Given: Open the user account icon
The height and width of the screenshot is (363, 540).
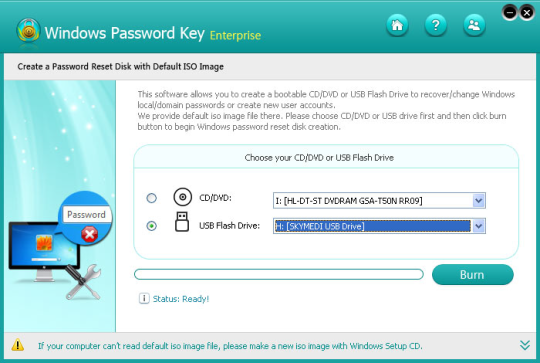Looking at the screenshot, I should click(x=474, y=25).
